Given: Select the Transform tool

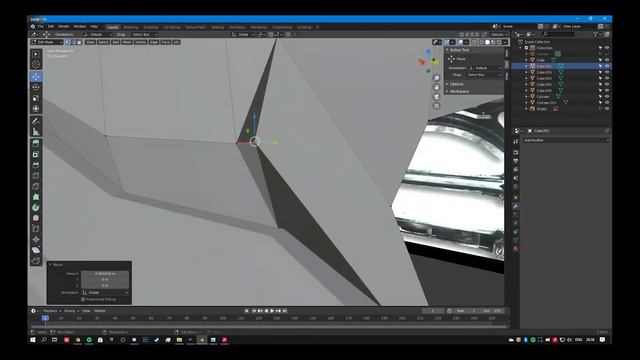Looking at the screenshot, I should [36, 109].
